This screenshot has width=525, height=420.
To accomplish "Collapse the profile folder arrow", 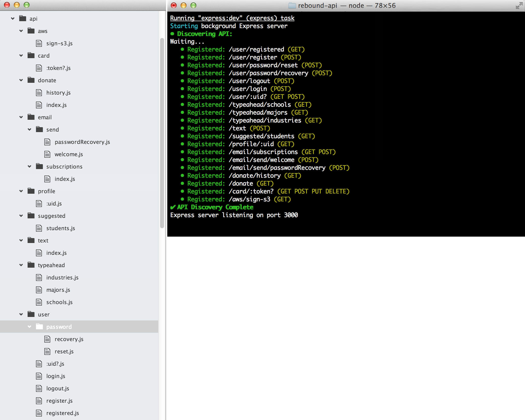I will [21, 191].
